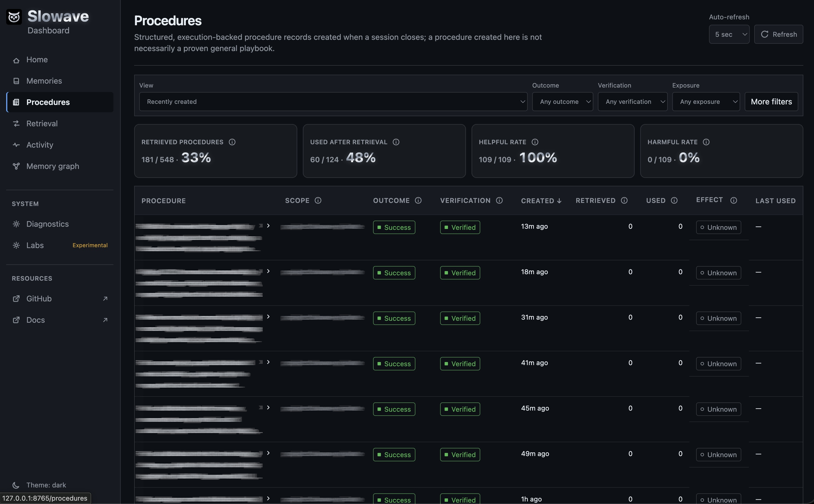Click the Refresh button

[779, 34]
